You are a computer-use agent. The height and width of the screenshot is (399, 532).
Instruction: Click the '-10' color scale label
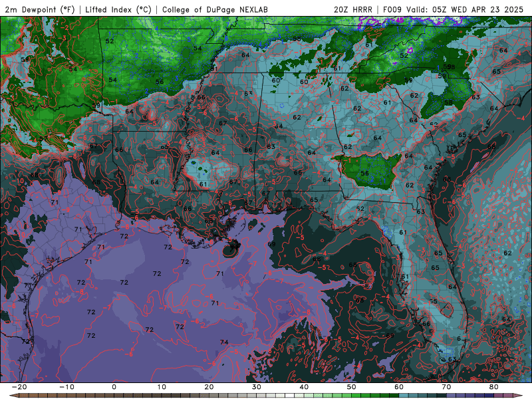click(x=66, y=387)
